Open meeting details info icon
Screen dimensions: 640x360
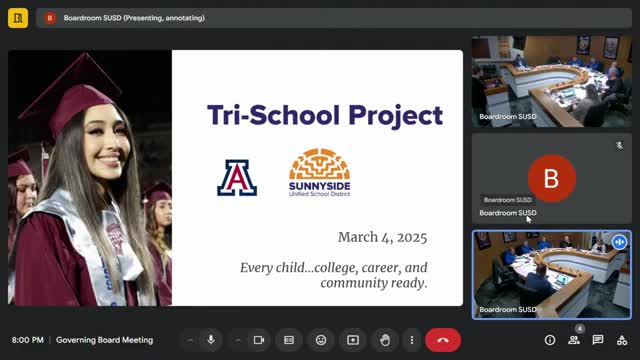coord(550,340)
